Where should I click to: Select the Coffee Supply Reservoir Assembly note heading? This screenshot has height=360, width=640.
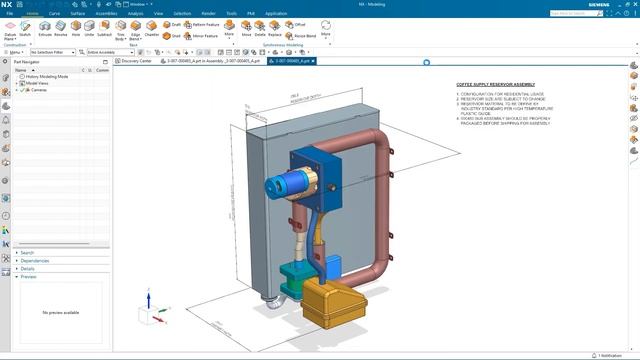click(496, 84)
